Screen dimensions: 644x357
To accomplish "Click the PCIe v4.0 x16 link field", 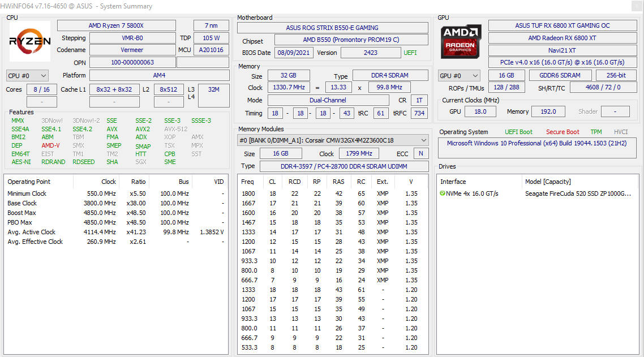I will pyautogui.click(x=563, y=62).
